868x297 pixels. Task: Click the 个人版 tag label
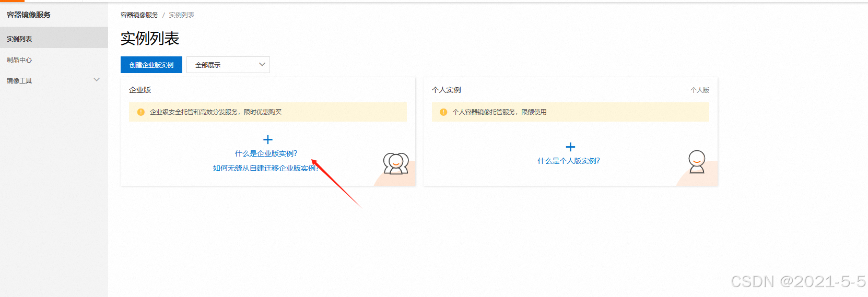[x=700, y=90]
